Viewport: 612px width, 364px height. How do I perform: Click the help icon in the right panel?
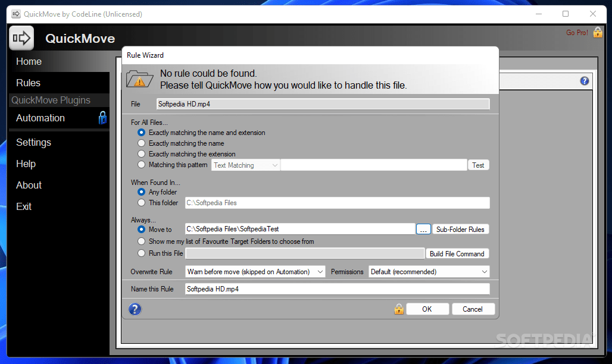click(x=584, y=81)
